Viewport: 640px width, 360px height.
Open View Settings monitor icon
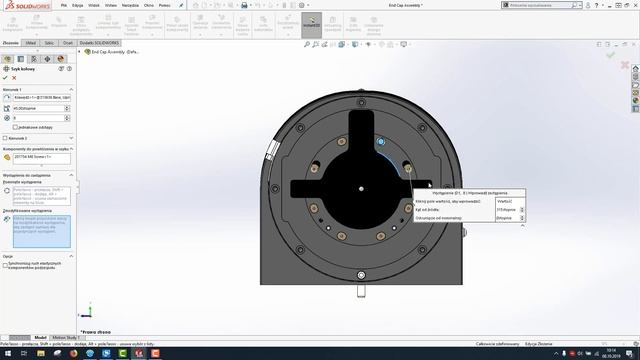404,44
